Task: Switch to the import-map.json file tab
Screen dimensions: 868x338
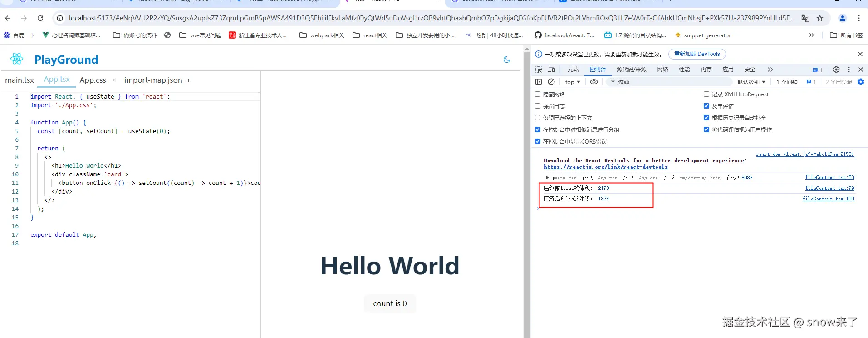Action: point(153,80)
